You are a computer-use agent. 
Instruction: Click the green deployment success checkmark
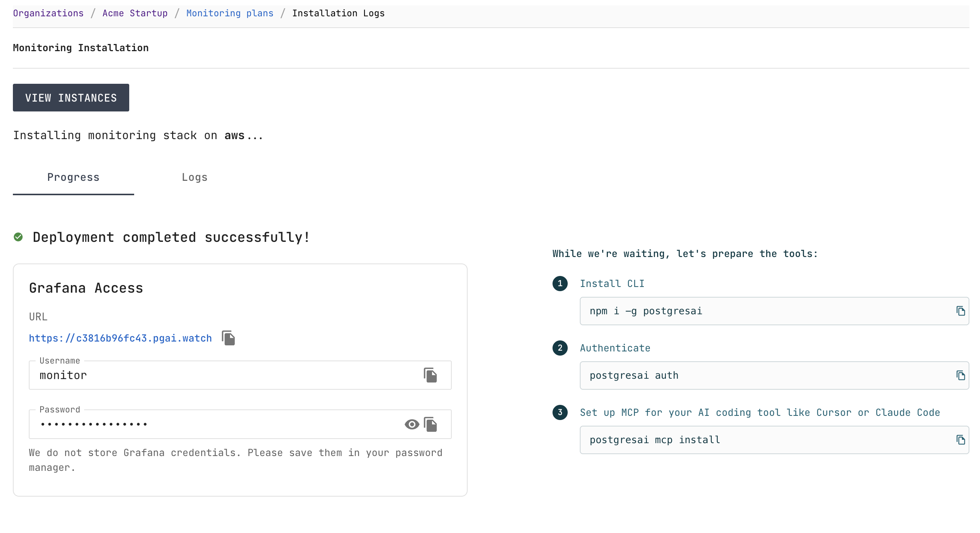[18, 237]
